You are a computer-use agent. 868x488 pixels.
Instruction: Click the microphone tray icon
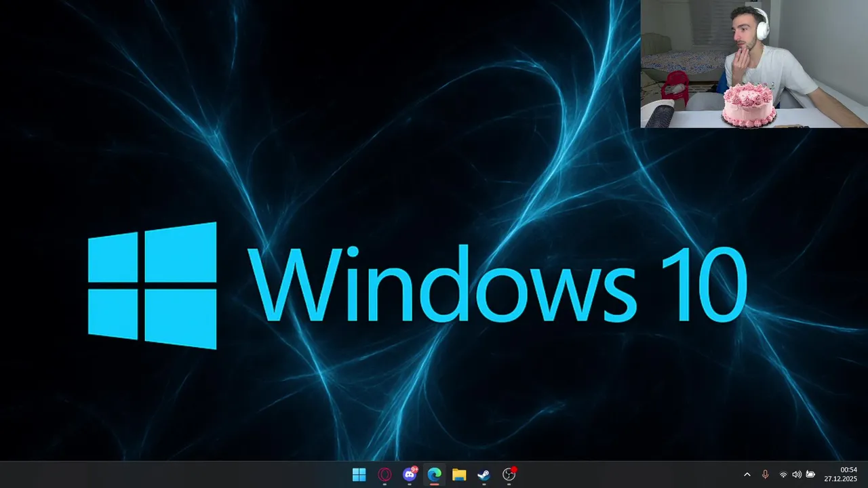[x=766, y=474]
